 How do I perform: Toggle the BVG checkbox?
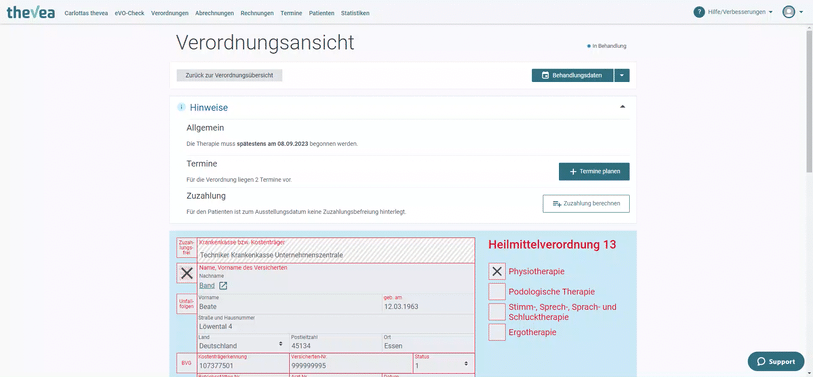point(187,364)
